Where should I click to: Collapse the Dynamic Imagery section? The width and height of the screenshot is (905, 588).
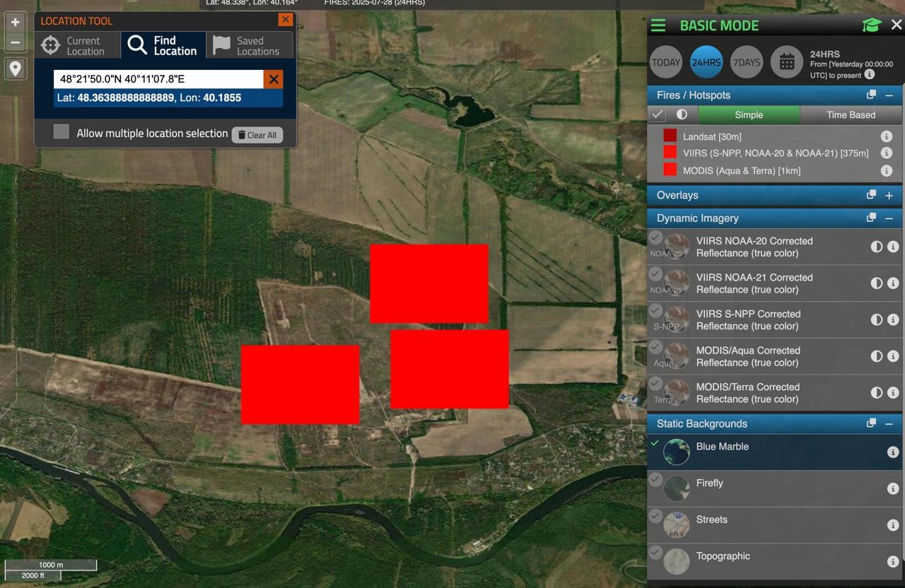[889, 218]
